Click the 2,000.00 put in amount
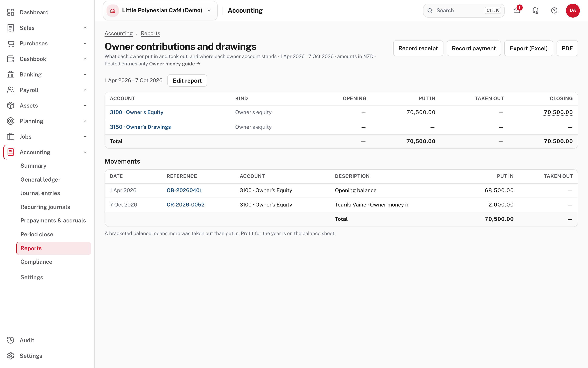 pyautogui.click(x=501, y=205)
